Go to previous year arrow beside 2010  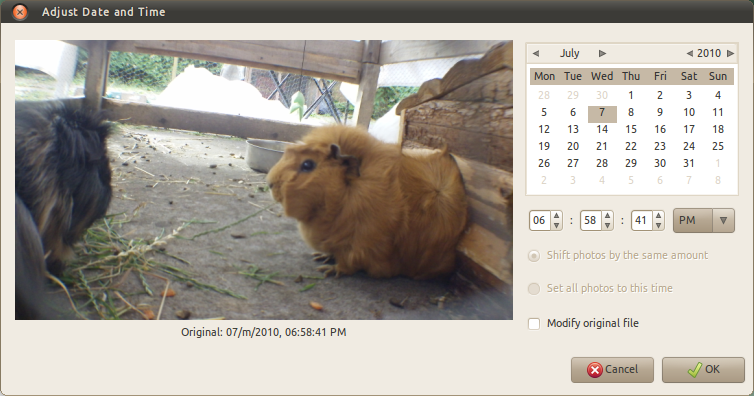click(x=690, y=53)
